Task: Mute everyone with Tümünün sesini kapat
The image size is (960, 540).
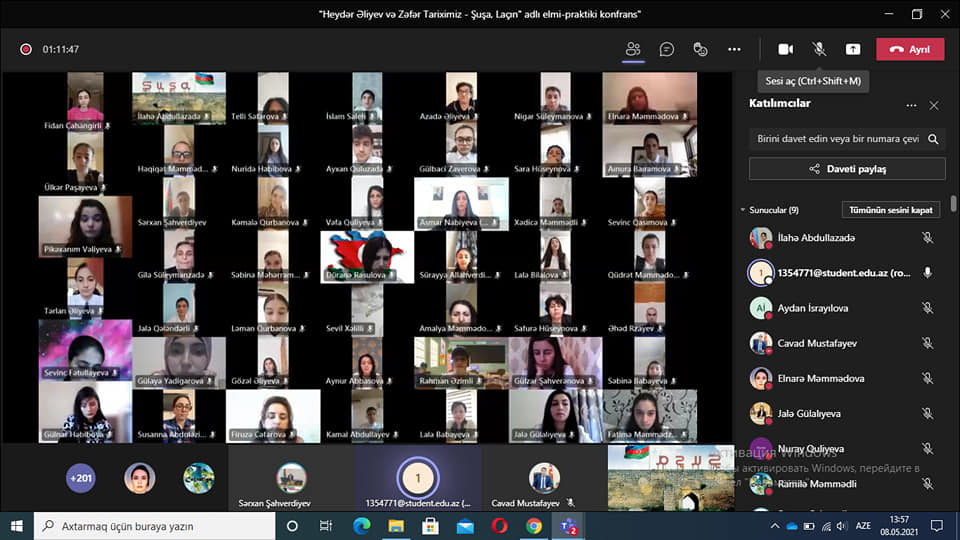Action: pyautogui.click(x=891, y=210)
